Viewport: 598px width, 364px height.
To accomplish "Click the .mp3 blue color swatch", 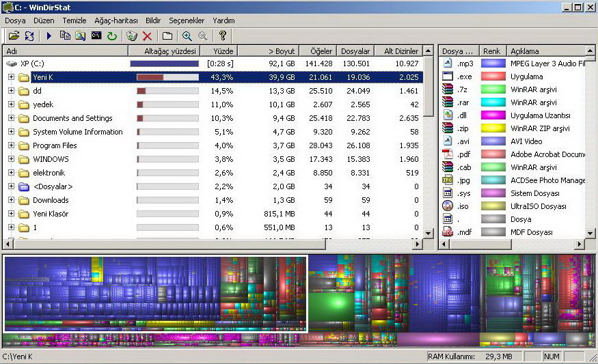I will click(493, 64).
